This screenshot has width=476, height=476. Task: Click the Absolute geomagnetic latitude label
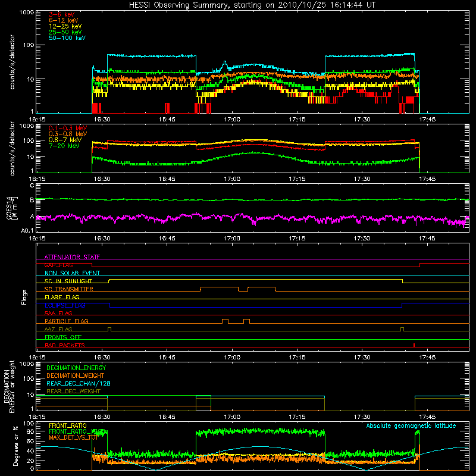411,425
